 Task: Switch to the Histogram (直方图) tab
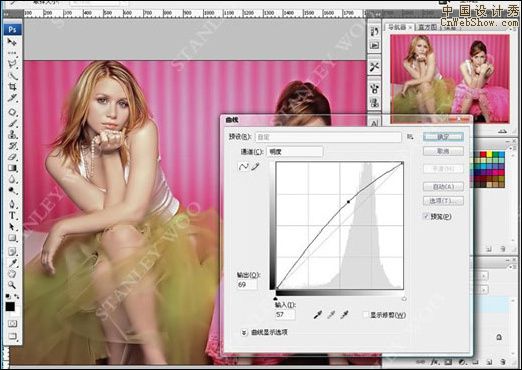coord(427,27)
